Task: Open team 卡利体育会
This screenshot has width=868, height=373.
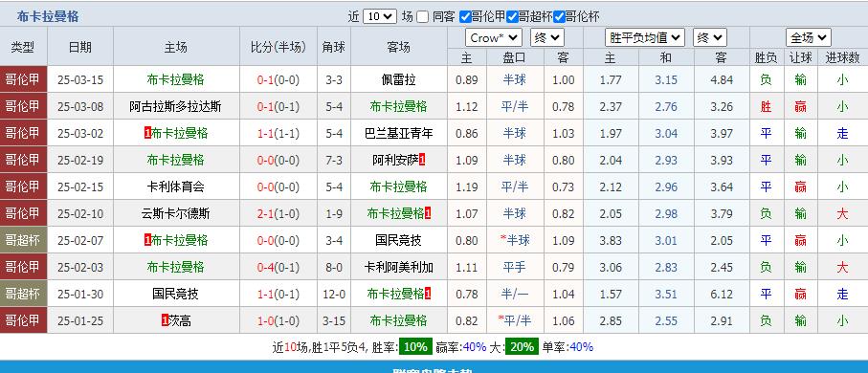Action: 175,187
